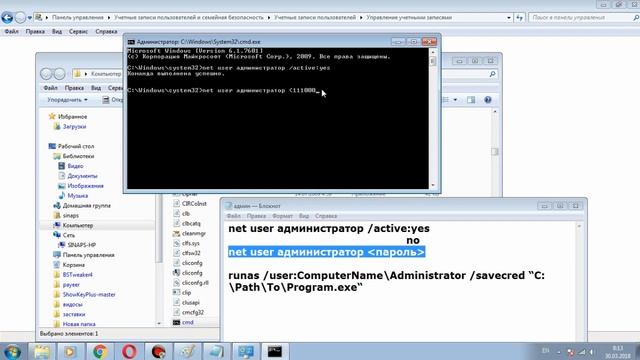Open the recent pages arrow beside Control Panel forward button
Viewport: 640px width, 360px height.
pyautogui.click(x=29, y=18)
